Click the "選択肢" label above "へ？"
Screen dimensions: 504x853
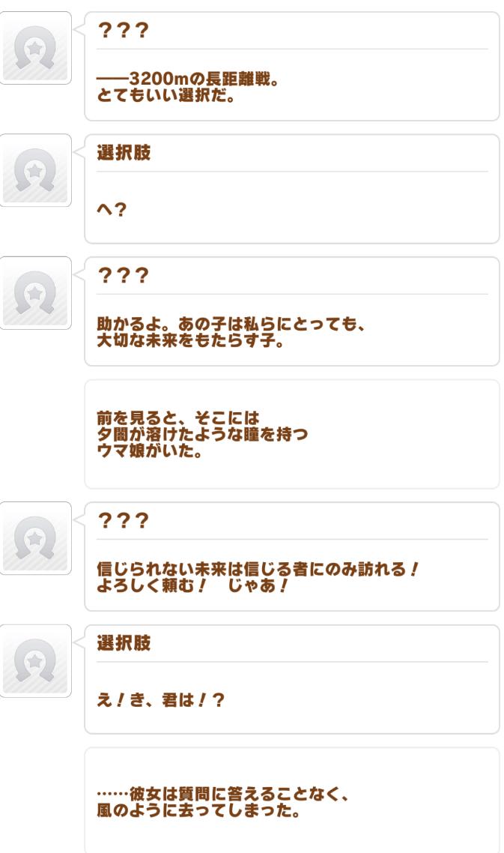pos(124,153)
